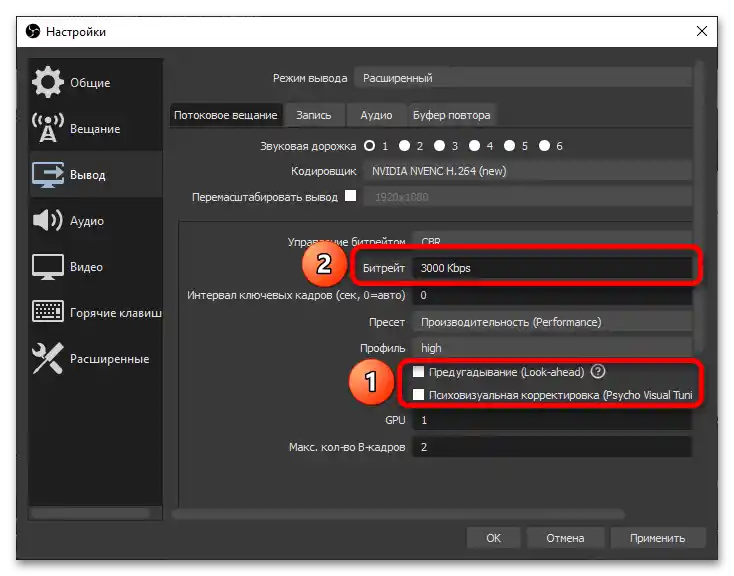The image size is (734, 576).
Task: Click the horizontal scrollbar under settings
Action: 398,514
